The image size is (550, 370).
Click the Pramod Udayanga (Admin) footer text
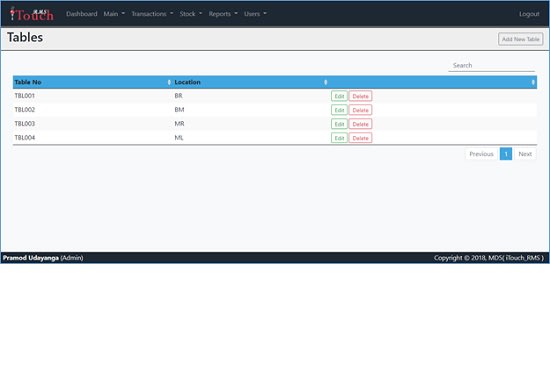[x=43, y=258]
